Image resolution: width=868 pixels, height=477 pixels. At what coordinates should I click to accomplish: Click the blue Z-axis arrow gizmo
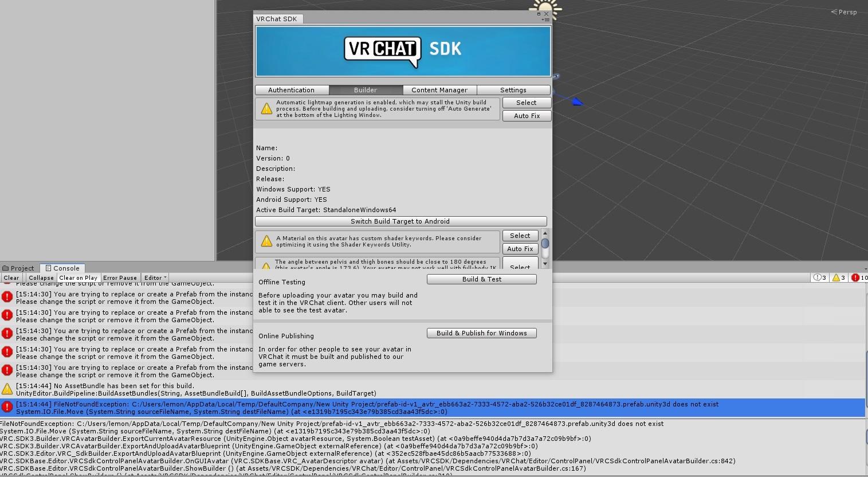coord(577,101)
